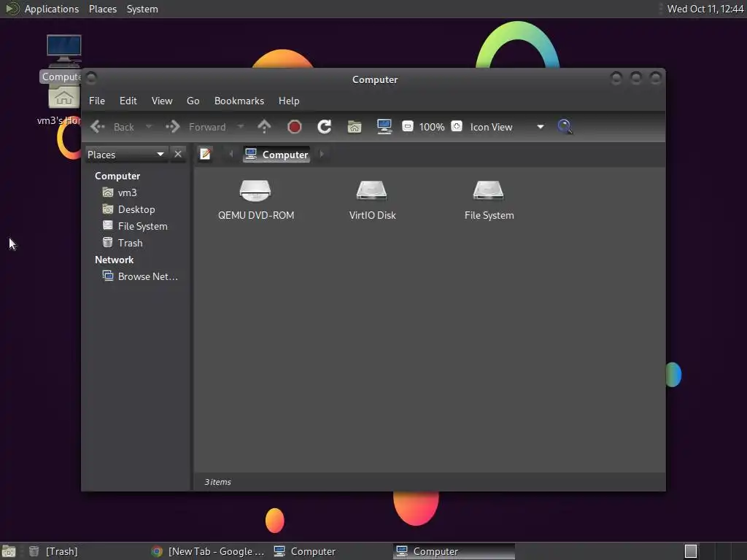Click Computer path bar button
747x560 pixels.
[x=276, y=155]
